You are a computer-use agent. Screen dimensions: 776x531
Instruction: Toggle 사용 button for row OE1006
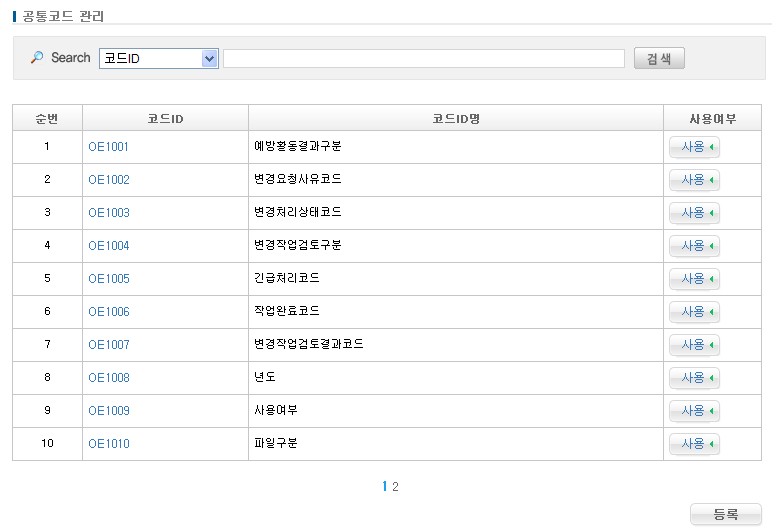[x=694, y=312]
